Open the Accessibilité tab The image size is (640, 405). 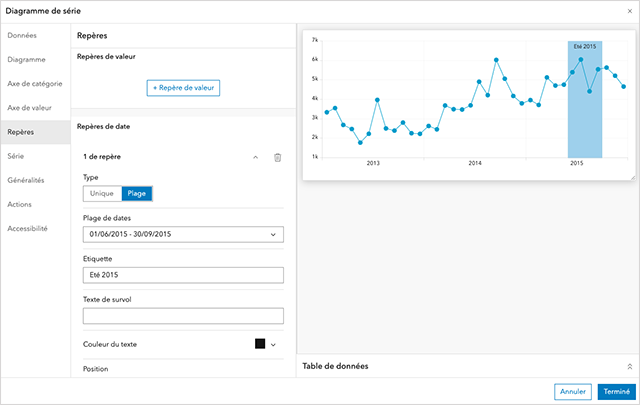[x=36, y=228]
